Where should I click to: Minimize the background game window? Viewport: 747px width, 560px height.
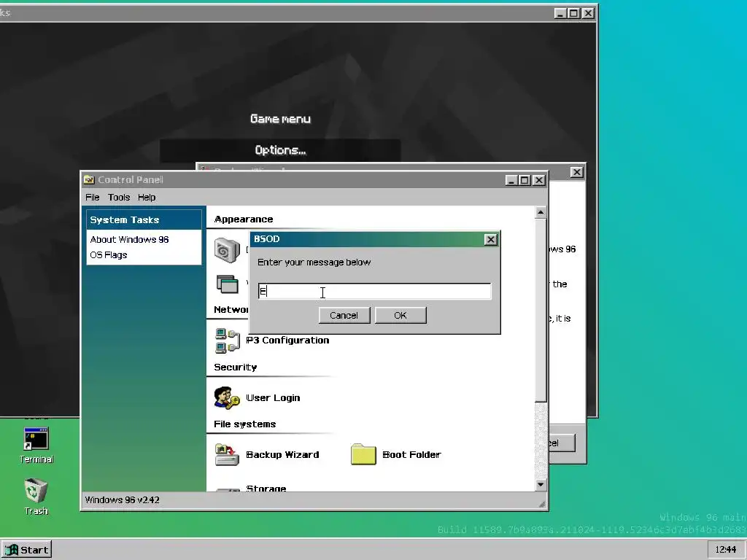[x=560, y=13]
